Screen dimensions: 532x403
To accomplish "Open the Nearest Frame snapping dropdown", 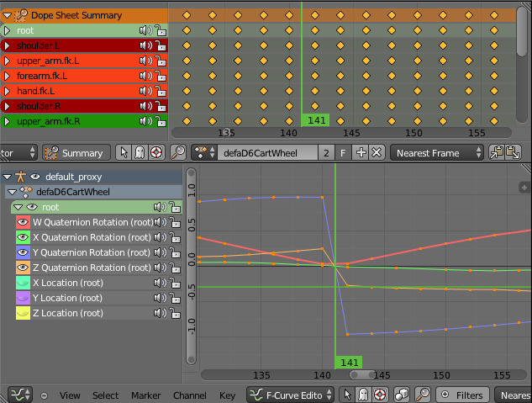I will click(x=439, y=153).
